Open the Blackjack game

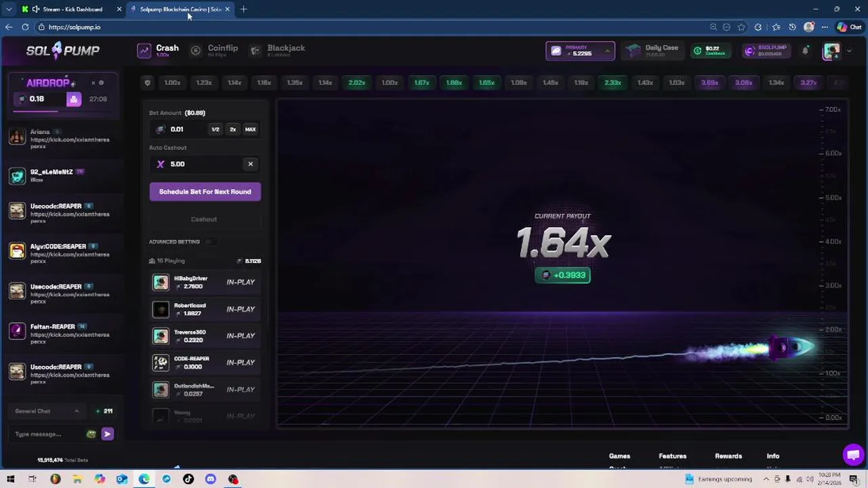click(x=277, y=50)
